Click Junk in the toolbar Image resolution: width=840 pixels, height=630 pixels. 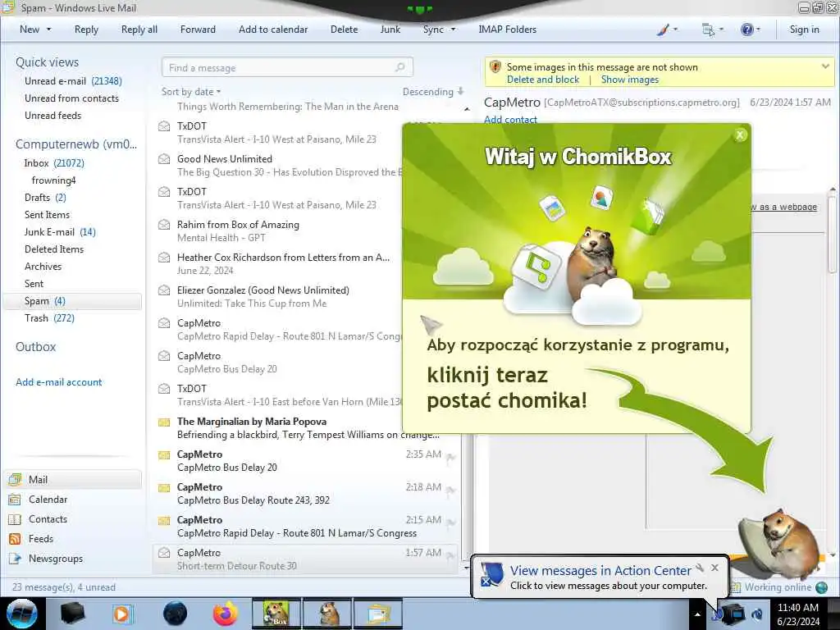coord(390,30)
